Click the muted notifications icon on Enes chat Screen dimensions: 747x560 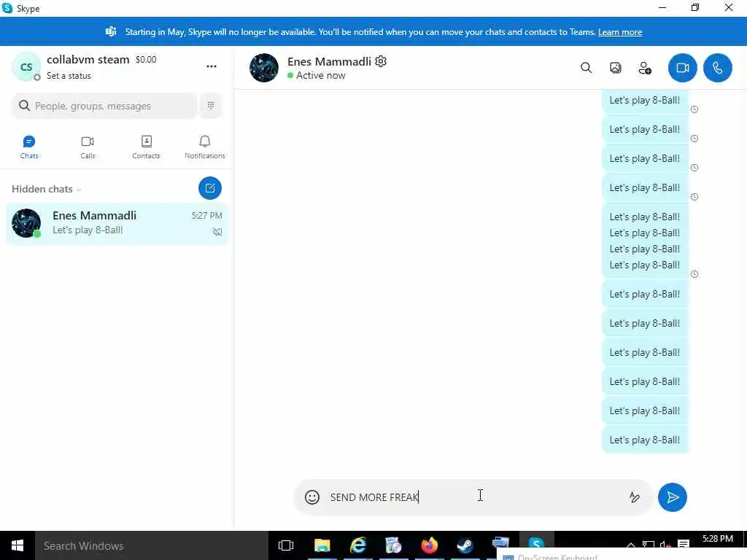(x=217, y=232)
